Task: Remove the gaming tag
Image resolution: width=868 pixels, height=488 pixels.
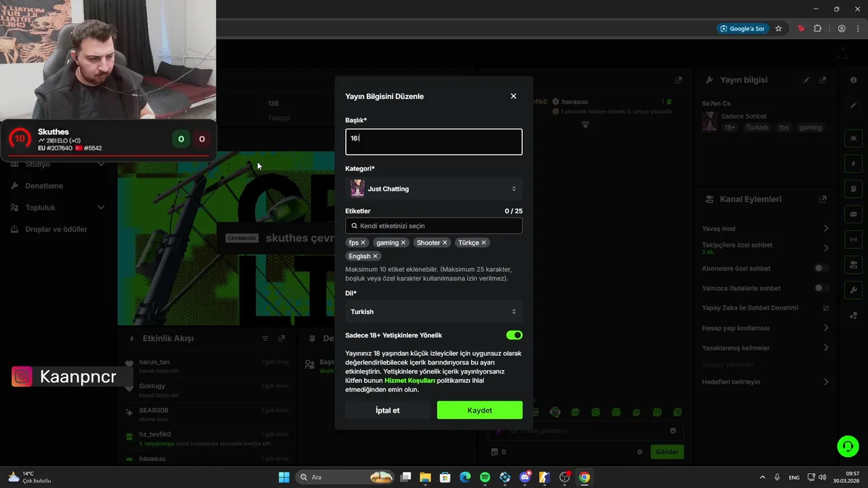Action: (403, 243)
